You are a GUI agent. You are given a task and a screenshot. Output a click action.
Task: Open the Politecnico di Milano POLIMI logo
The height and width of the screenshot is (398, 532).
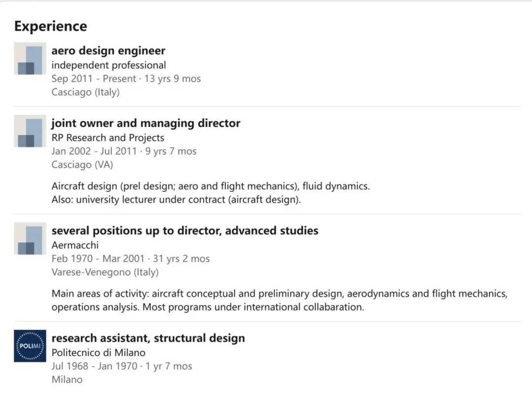click(x=30, y=346)
